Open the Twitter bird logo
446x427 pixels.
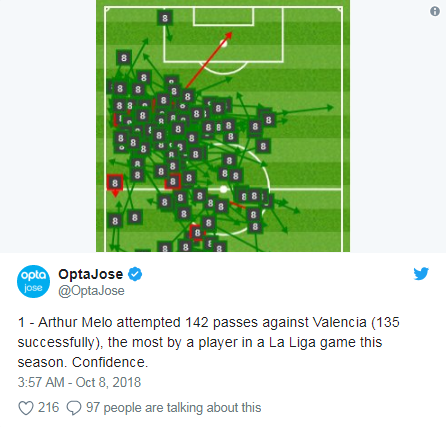421,273
